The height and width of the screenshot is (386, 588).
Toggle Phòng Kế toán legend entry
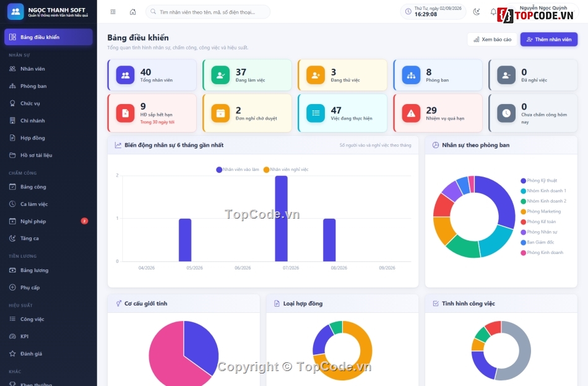pos(538,222)
